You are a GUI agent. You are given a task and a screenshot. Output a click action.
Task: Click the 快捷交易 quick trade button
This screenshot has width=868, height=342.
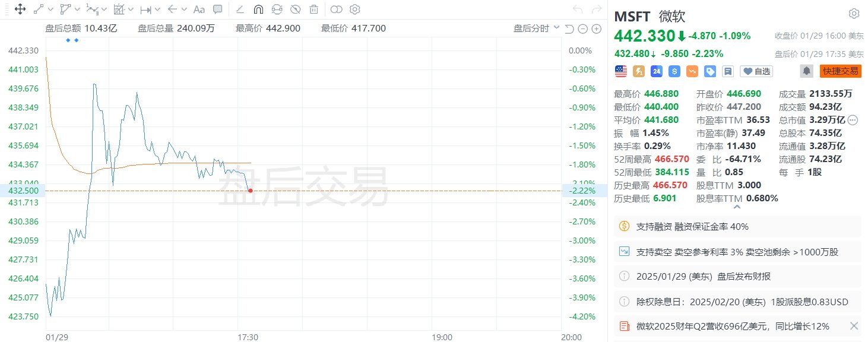point(840,71)
